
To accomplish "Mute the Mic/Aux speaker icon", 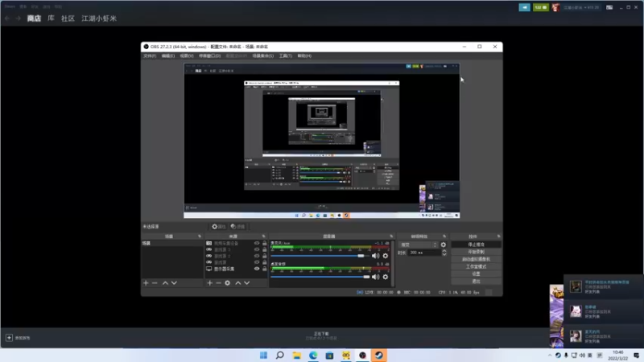I will tap(375, 256).
